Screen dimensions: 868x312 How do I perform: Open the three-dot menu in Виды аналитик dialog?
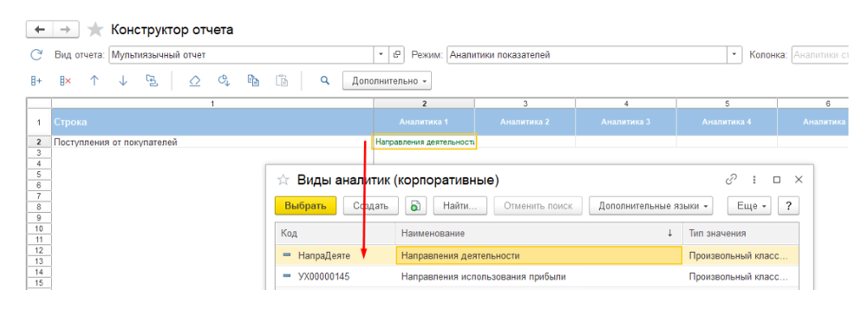754,180
